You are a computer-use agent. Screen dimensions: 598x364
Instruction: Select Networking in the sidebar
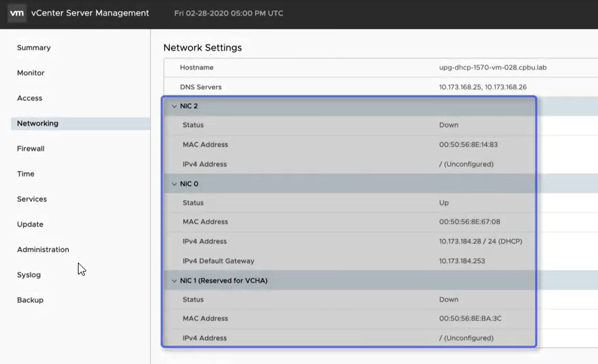(81, 124)
